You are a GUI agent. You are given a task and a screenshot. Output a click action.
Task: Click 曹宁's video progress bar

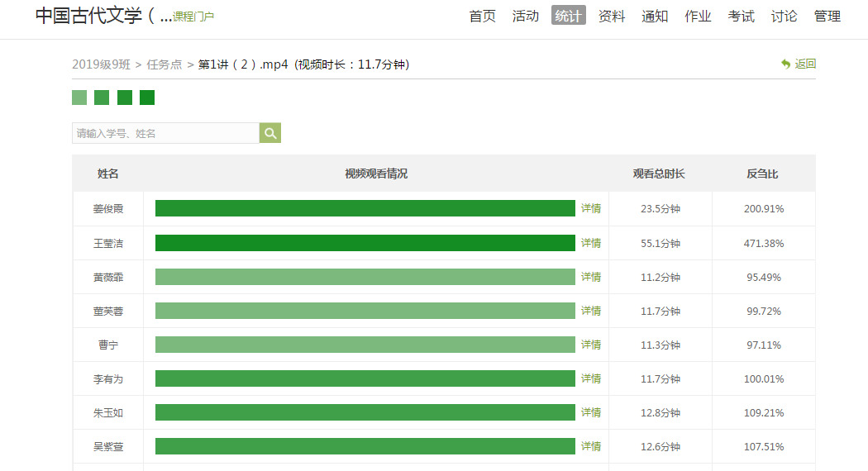pyautogui.click(x=365, y=345)
